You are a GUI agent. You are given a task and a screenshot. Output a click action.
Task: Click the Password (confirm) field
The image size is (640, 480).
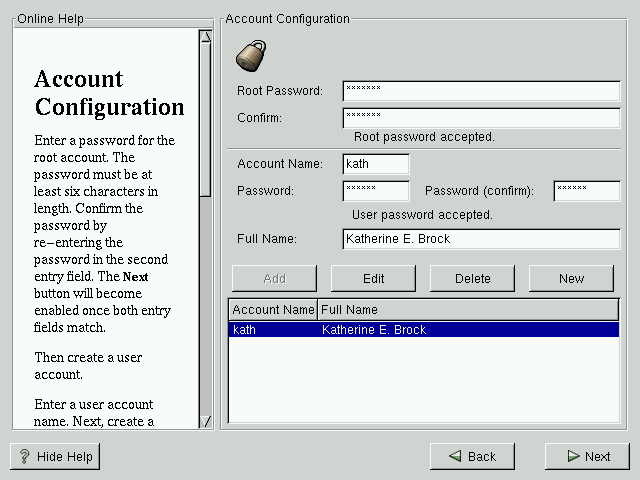pos(586,191)
